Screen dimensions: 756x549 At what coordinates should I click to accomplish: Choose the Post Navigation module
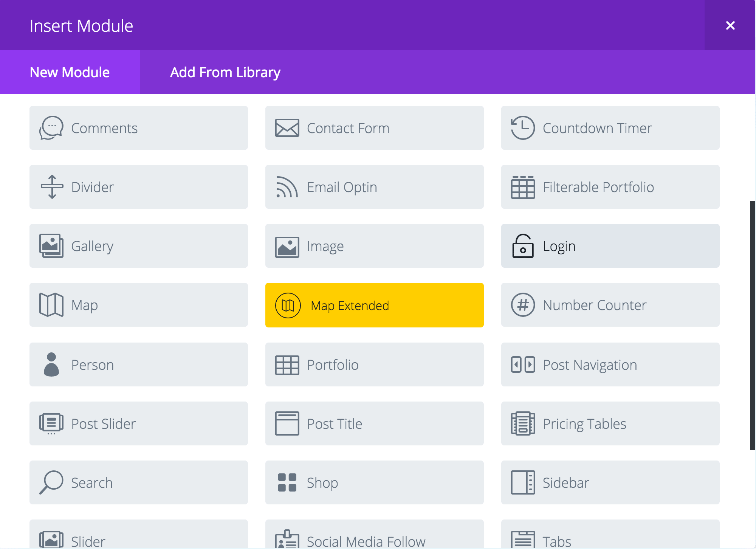[610, 364]
